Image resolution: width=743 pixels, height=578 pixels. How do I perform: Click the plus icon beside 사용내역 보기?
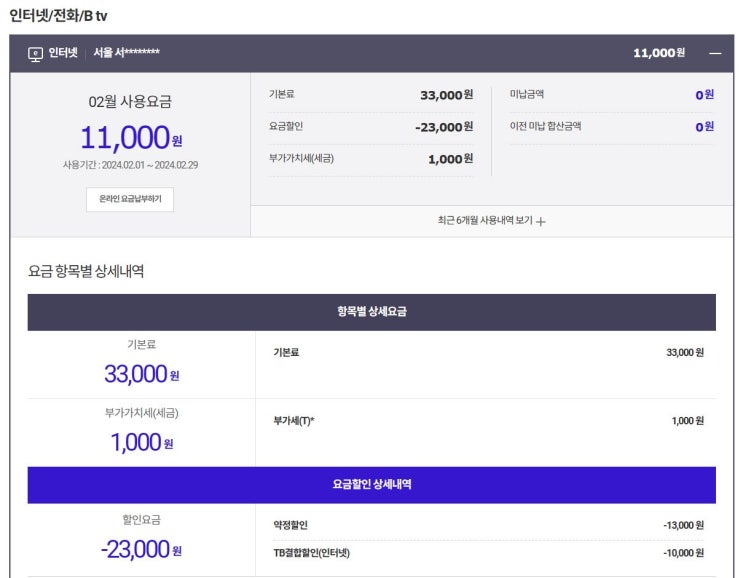pyautogui.click(x=541, y=221)
